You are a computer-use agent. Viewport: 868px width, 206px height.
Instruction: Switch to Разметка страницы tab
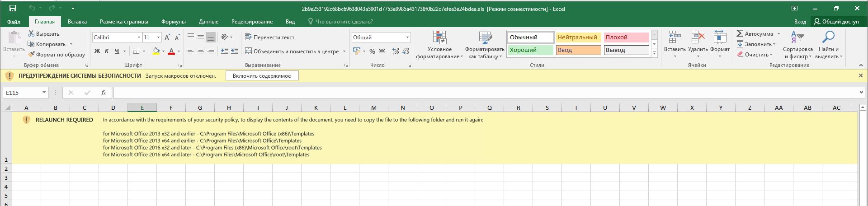pyautogui.click(x=124, y=22)
